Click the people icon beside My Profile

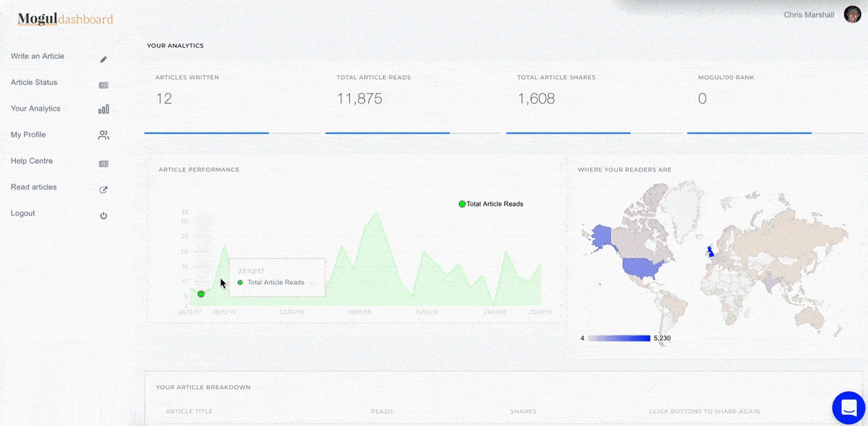point(104,136)
